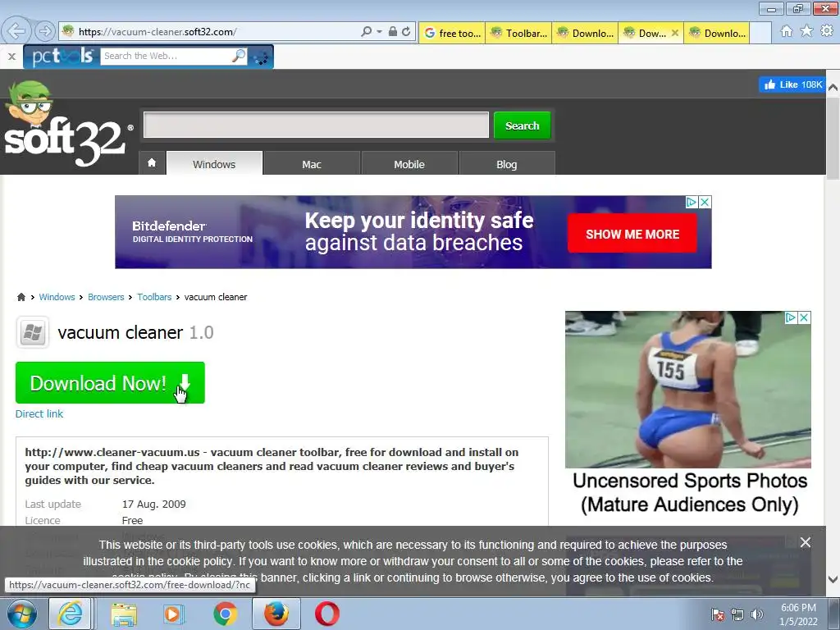Screen dimensions: 840x630
Task: Click the home icon in site navigation
Action: click(152, 163)
